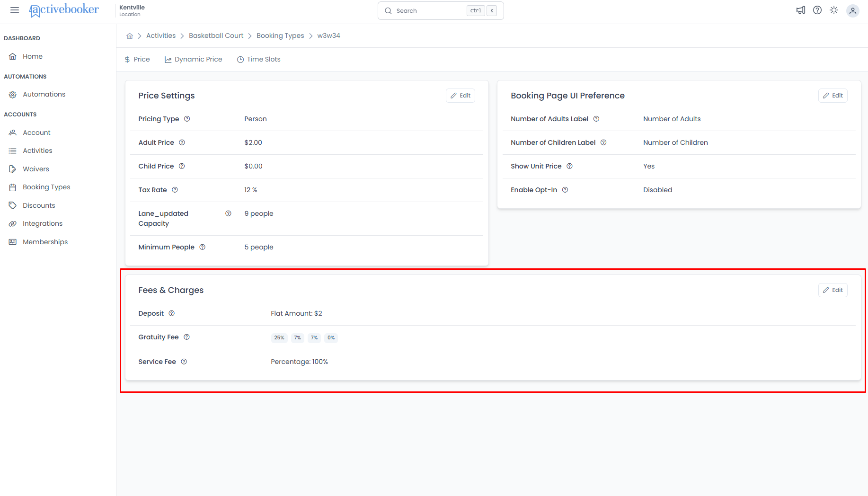This screenshot has height=496, width=868.
Task: Edit the Price Settings card
Action: tap(461, 96)
